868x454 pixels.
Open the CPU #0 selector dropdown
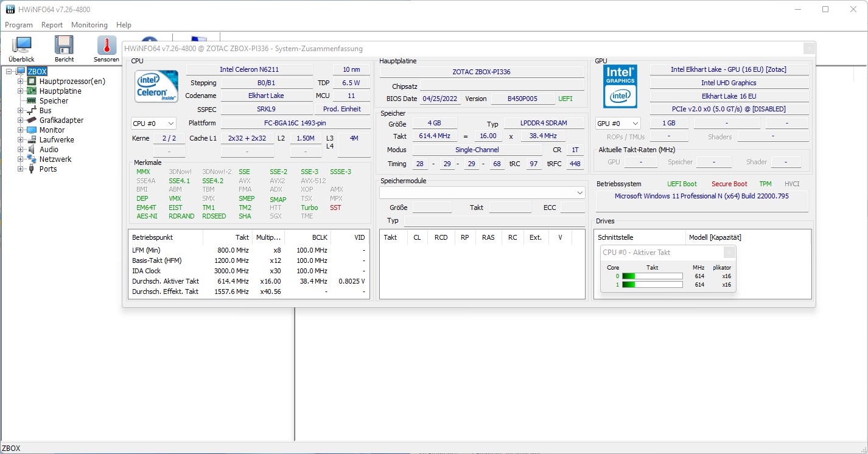(x=153, y=124)
